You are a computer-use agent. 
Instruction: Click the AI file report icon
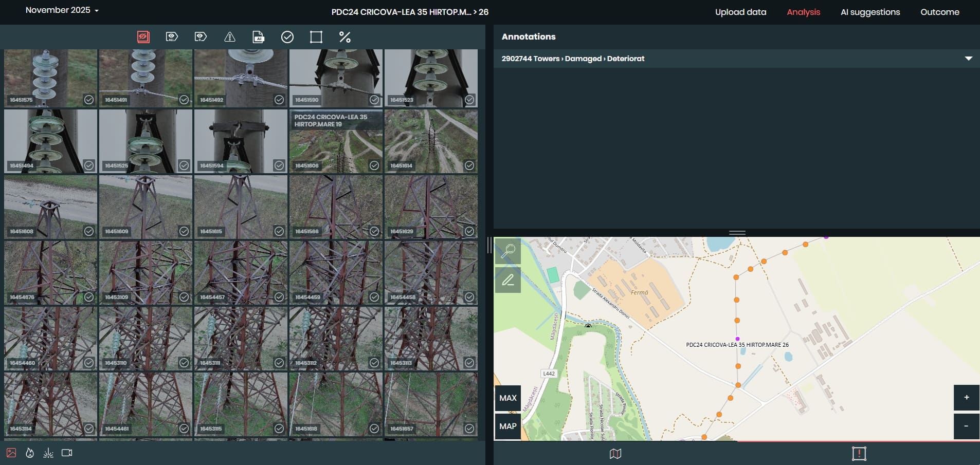259,37
